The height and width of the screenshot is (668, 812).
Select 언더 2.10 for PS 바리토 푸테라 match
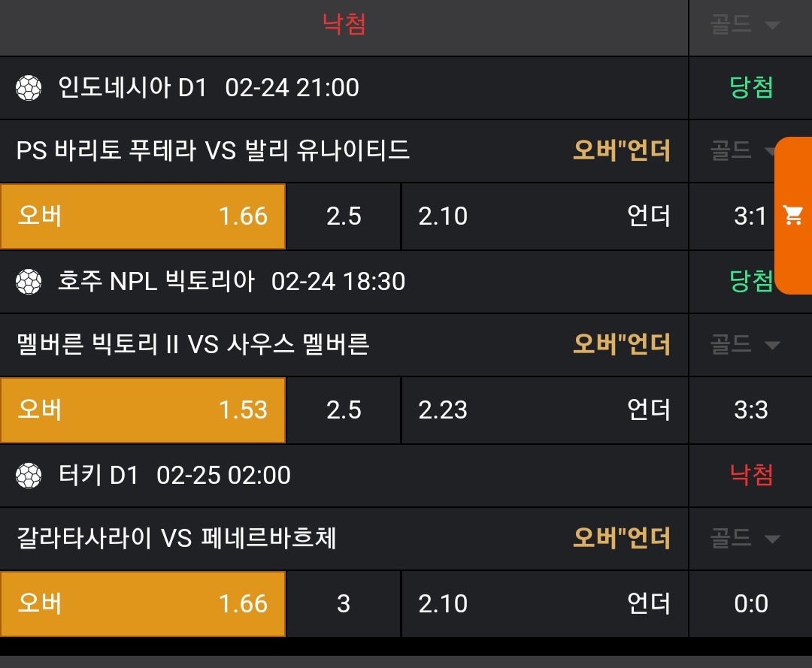click(544, 216)
